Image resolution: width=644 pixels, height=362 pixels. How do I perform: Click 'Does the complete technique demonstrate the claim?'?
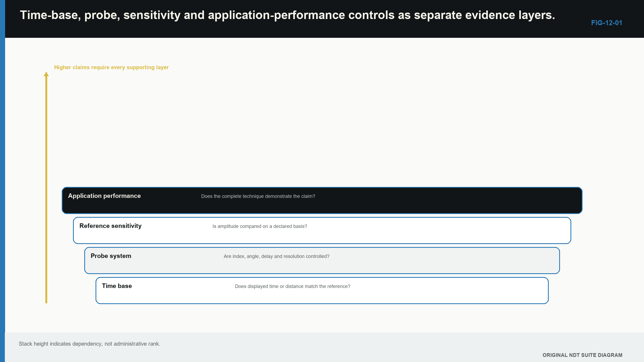258,196
